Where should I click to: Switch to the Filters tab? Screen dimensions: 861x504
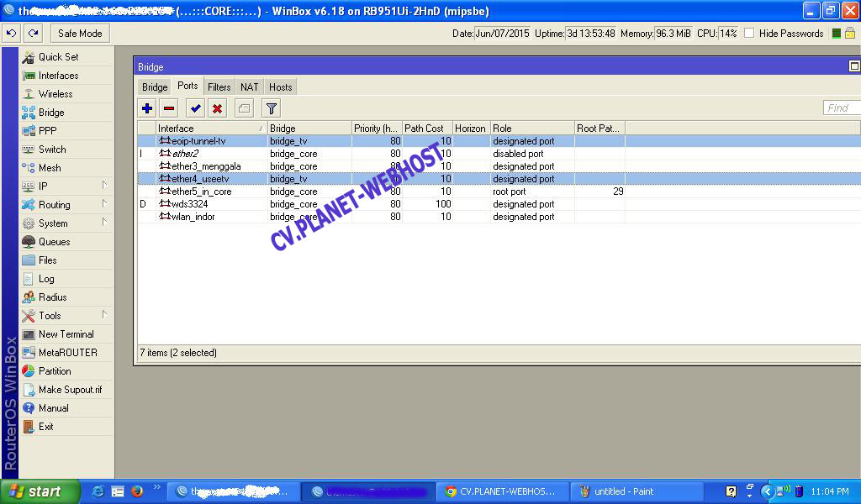click(x=219, y=87)
